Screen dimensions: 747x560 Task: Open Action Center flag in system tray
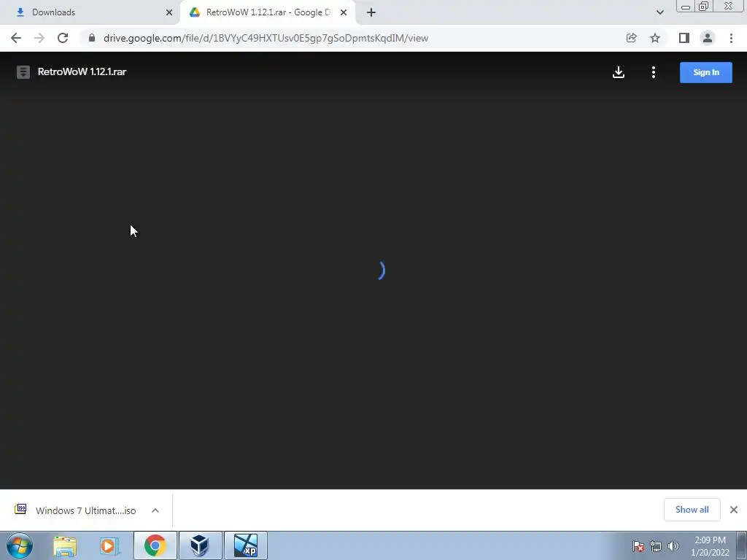point(638,546)
